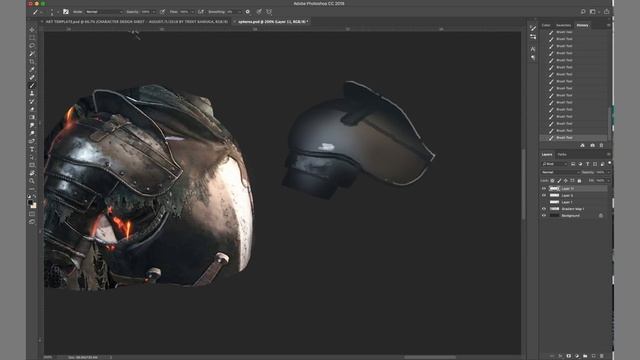Select the Clone Stamp tool
The width and height of the screenshot is (640, 360).
coord(32,93)
